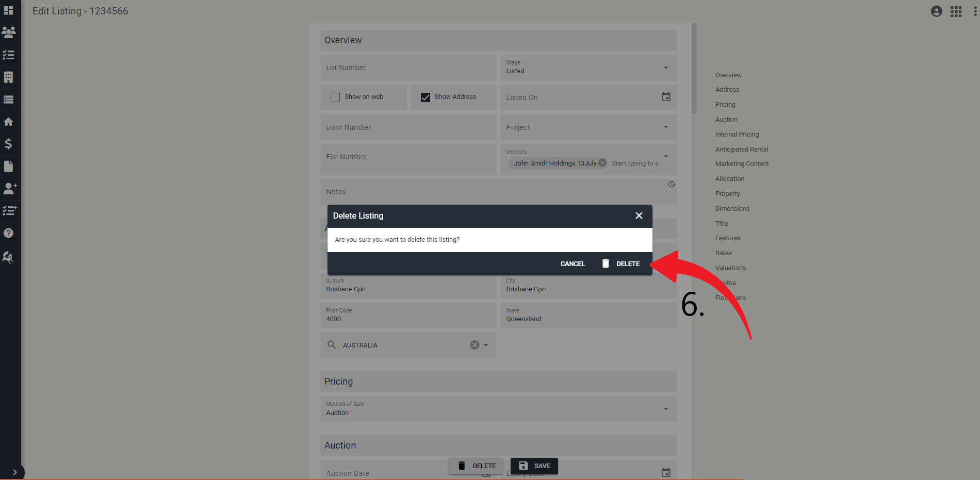Open the Stage dropdown showing Listed
Viewport: 980px width, 480px height.
point(665,68)
